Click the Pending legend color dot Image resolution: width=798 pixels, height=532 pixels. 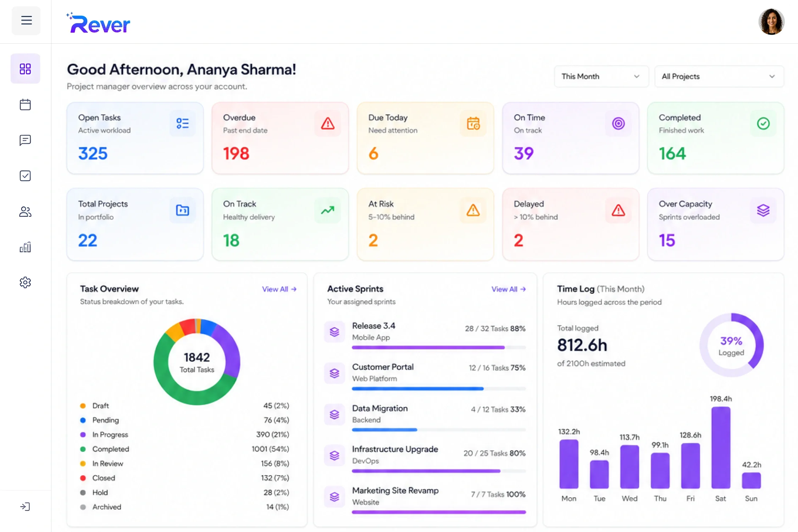[83, 420]
